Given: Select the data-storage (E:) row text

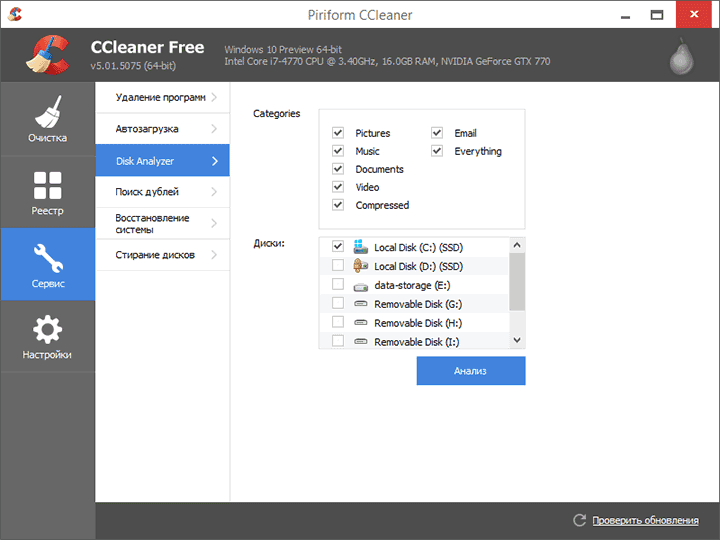Looking at the screenshot, I should (x=412, y=285).
